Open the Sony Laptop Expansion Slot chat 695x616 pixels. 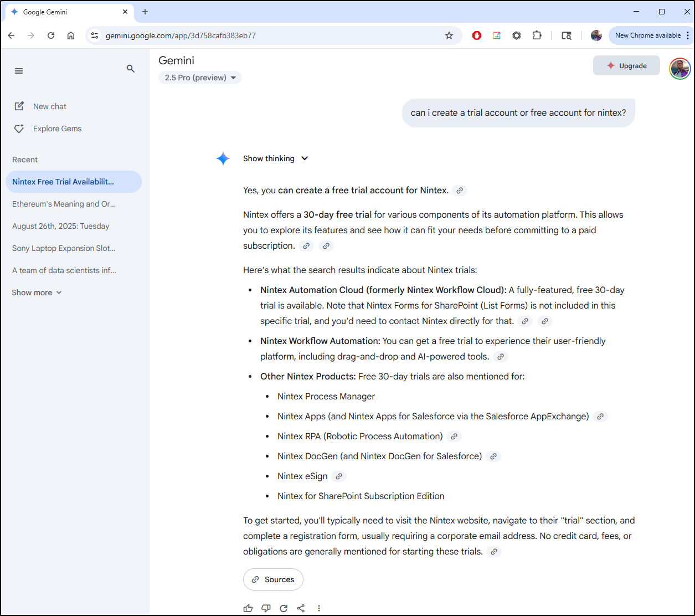point(74,248)
